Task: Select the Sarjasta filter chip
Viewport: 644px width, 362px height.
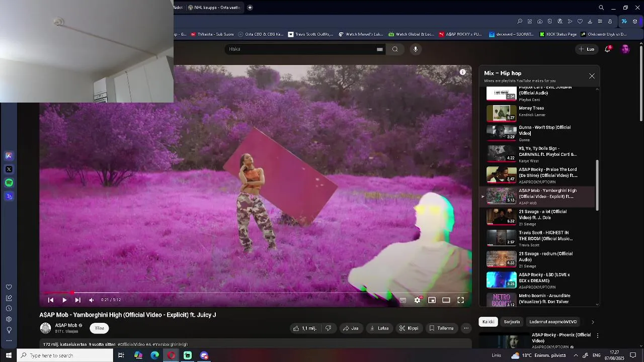Action: coord(512,322)
